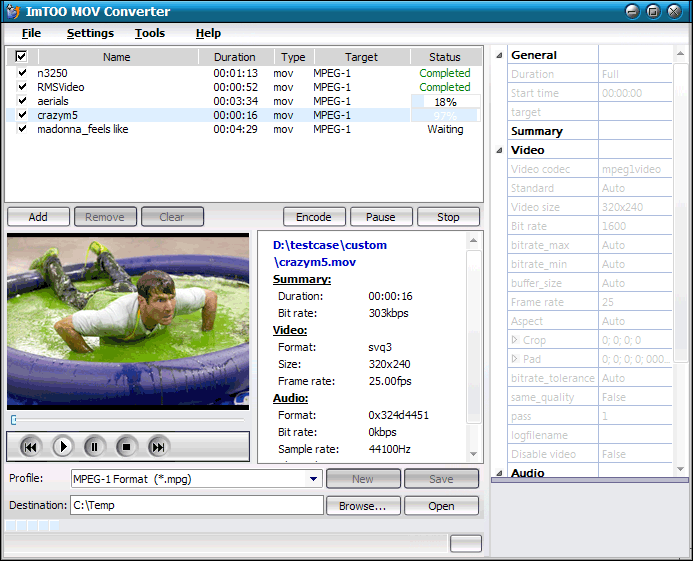Uncheck the crazym5 file checkbox
This screenshot has height=561, width=693.
22,115
